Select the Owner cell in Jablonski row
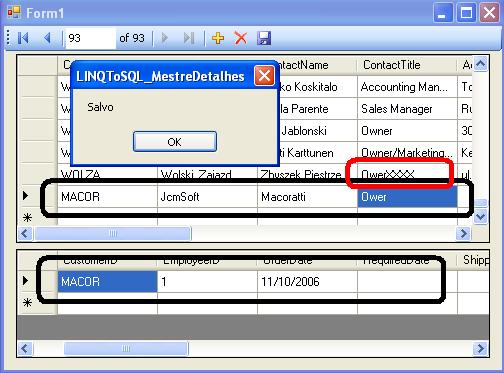The height and width of the screenshot is (373, 504). pyautogui.click(x=407, y=131)
